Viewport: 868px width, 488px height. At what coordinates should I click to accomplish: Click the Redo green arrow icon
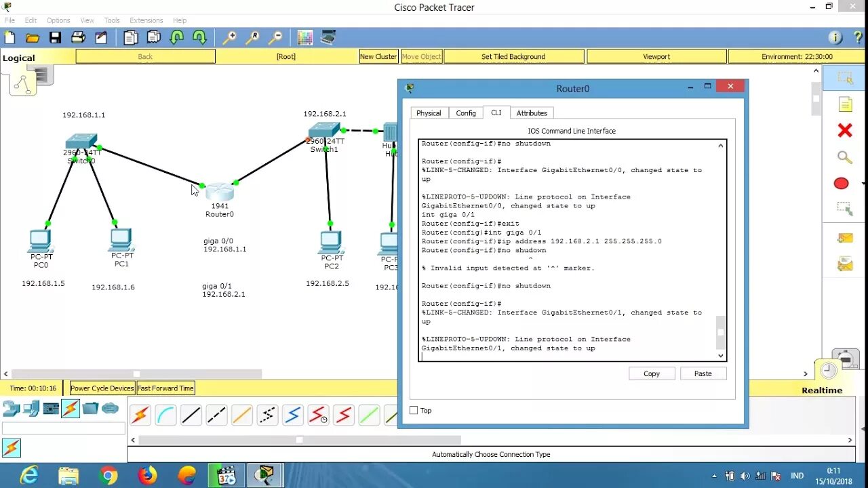[x=199, y=37]
